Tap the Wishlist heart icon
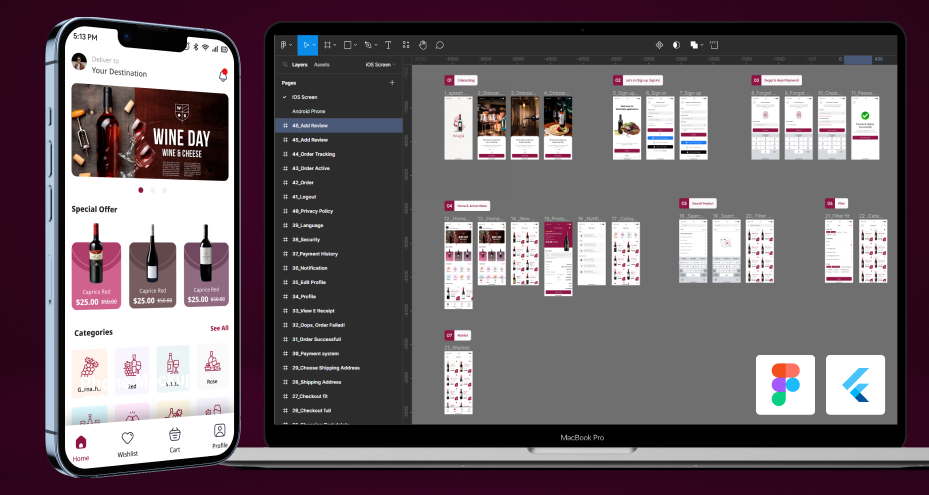 pyautogui.click(x=127, y=440)
